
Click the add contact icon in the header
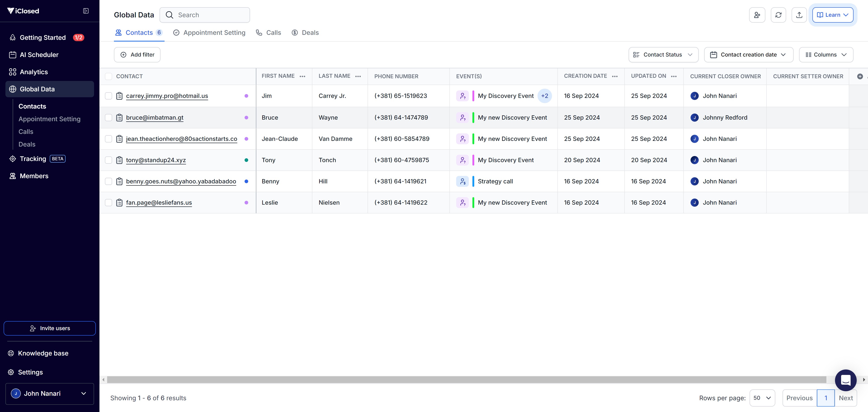click(757, 15)
